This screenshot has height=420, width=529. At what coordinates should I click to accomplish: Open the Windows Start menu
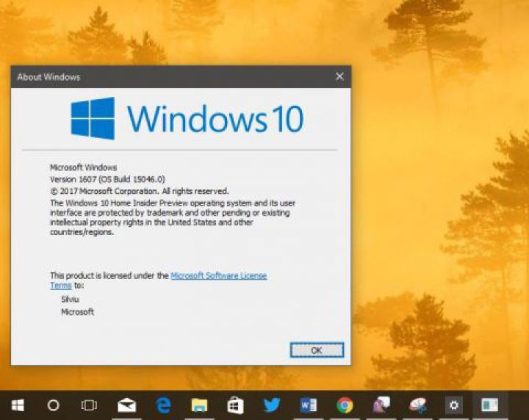[18, 405]
